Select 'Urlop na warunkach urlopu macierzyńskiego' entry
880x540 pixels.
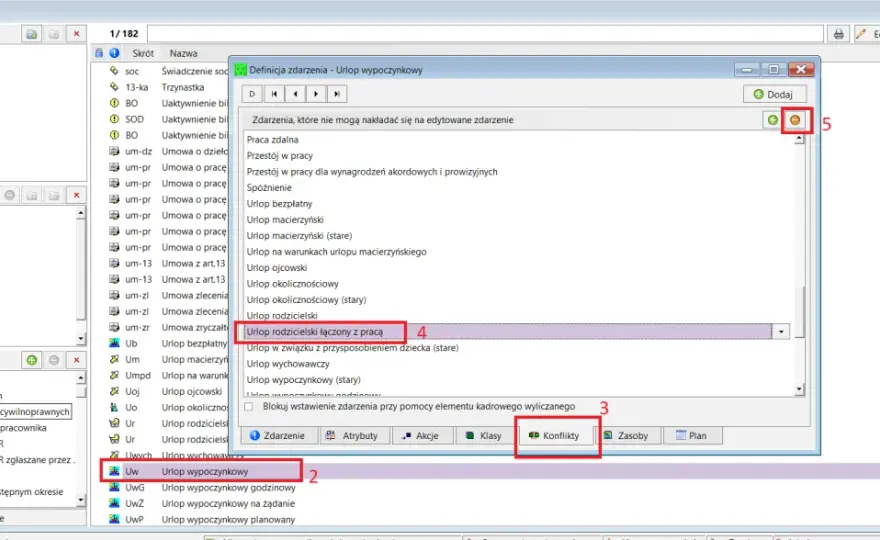pos(337,252)
